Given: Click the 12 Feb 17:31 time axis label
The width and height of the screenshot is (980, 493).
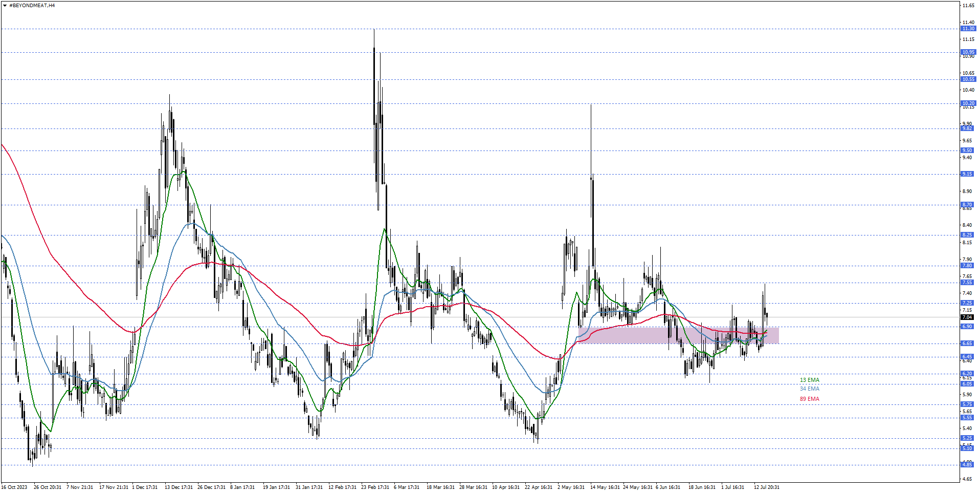Looking at the screenshot, I should tap(343, 487).
